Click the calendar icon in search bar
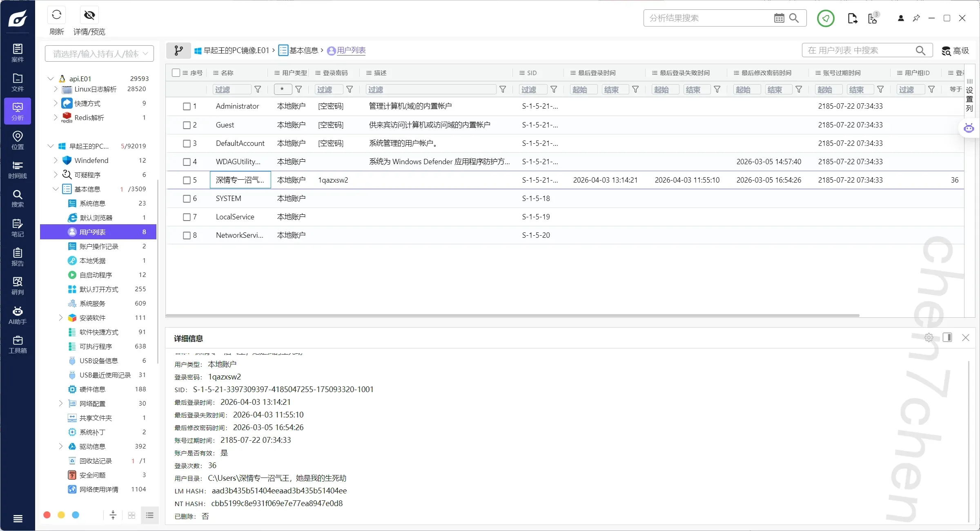Screen dimensions: 980x531 pyautogui.click(x=779, y=18)
